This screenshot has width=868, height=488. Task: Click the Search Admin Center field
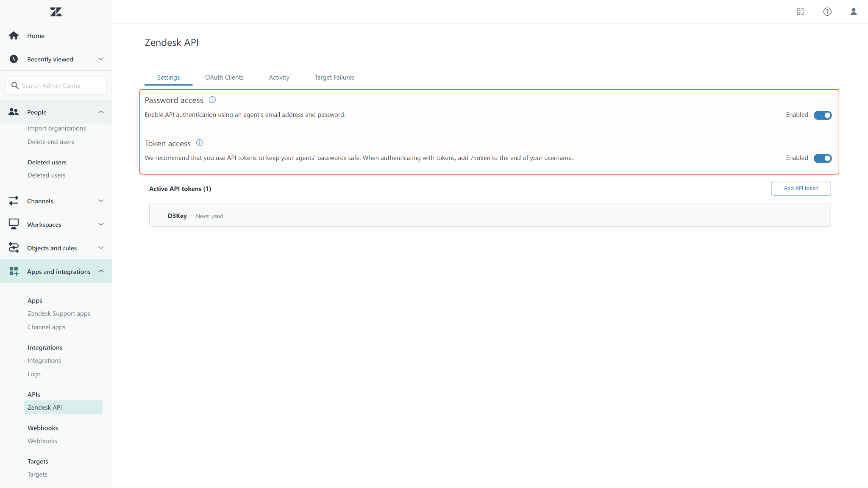click(x=59, y=86)
